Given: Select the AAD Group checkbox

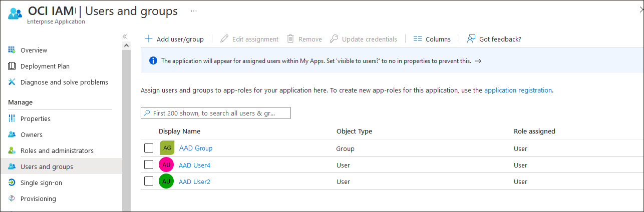Looking at the screenshot, I should point(149,148).
